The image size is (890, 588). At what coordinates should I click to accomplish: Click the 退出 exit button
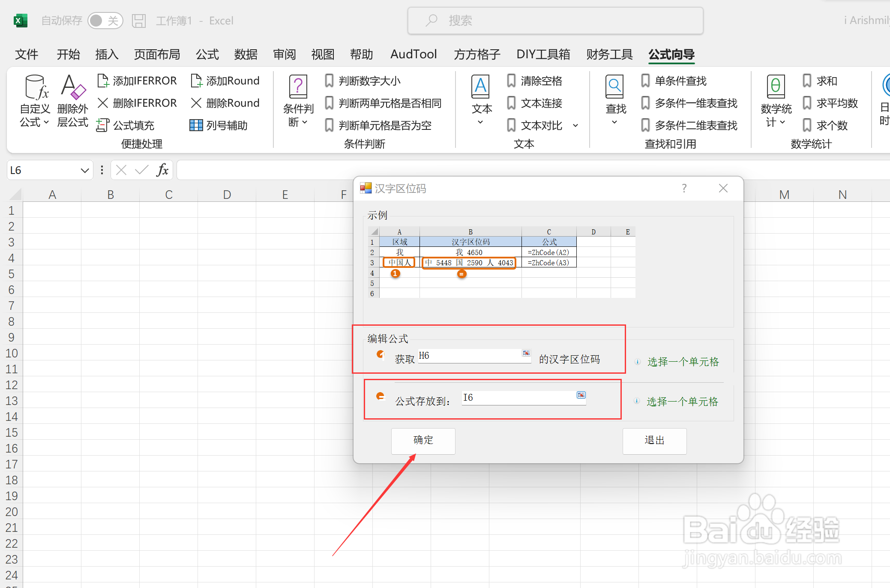(x=654, y=441)
